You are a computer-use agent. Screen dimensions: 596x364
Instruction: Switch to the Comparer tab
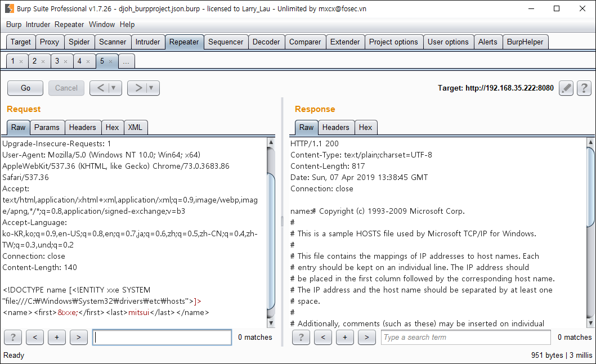pos(305,42)
